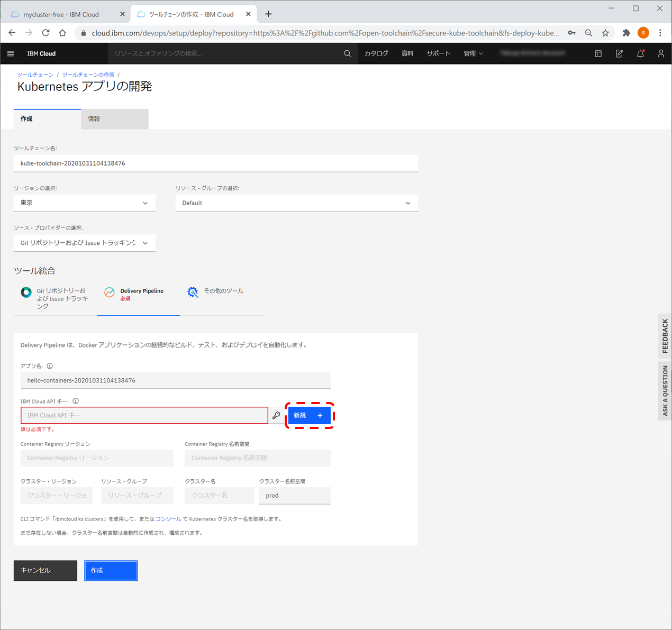This screenshot has width=672, height=630.
Task: Click the key icon beside API key field
Action: 276,416
